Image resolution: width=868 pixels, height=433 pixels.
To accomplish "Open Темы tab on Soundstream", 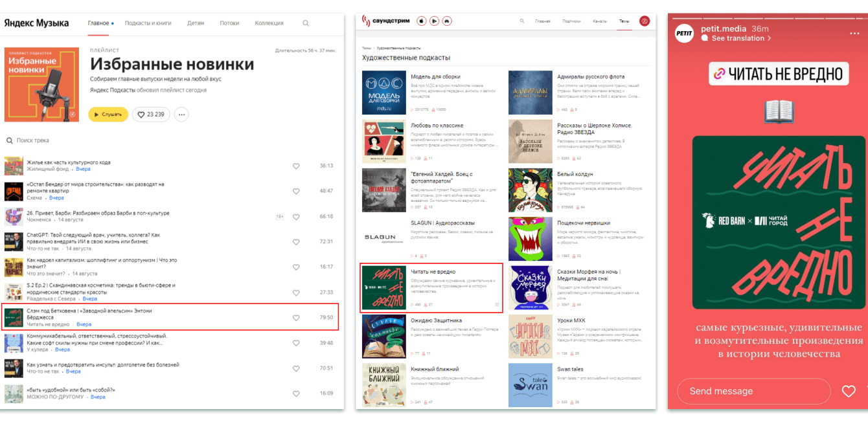I will (x=624, y=21).
